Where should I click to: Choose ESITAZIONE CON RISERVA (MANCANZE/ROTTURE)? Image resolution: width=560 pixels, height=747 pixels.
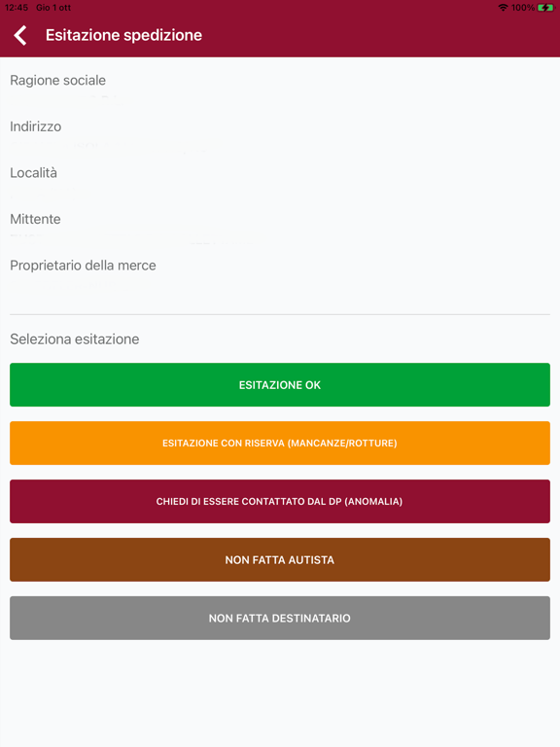pyautogui.click(x=280, y=444)
